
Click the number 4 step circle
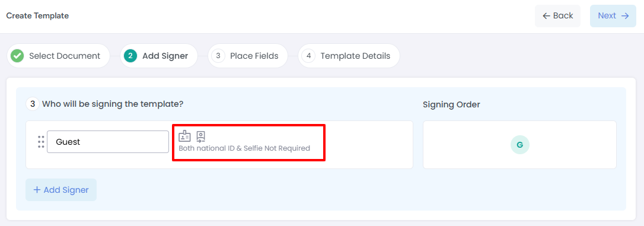[x=308, y=56]
